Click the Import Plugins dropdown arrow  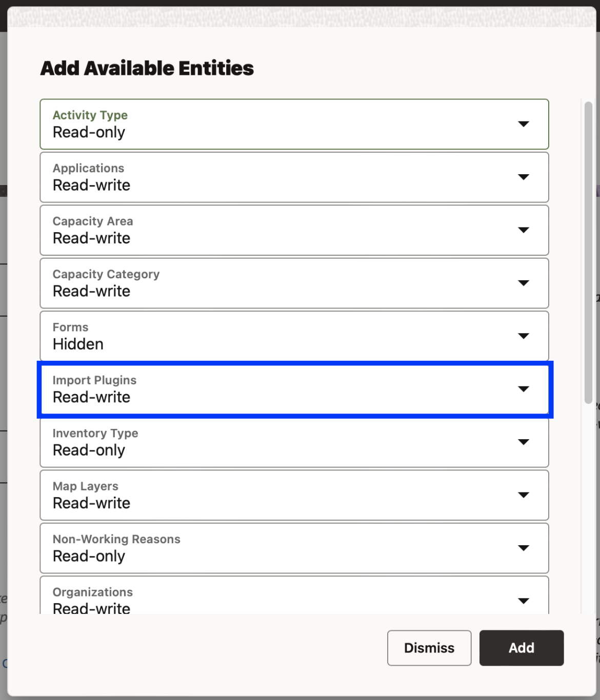click(x=523, y=389)
